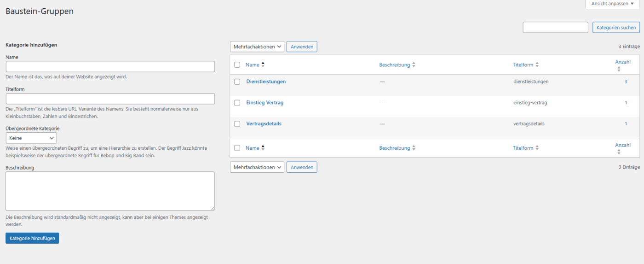Click the Kategorien suchen button
Screen dimensions: 644x264
616,28
